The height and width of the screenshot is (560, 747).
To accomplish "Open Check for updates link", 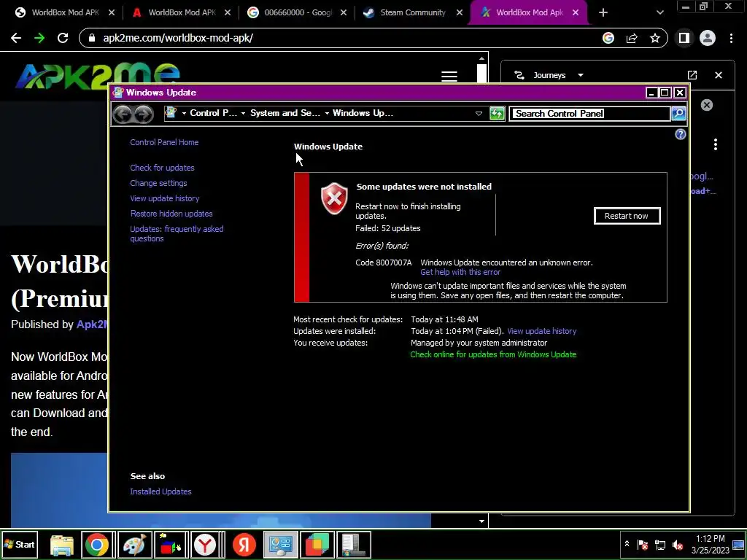I will (x=162, y=168).
